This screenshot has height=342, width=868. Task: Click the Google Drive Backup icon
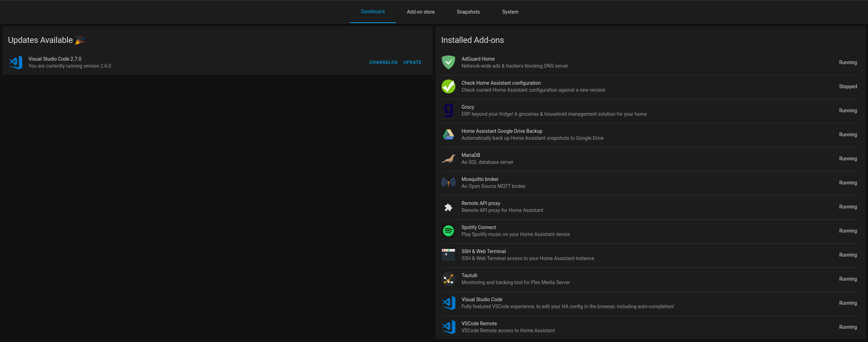(x=448, y=135)
